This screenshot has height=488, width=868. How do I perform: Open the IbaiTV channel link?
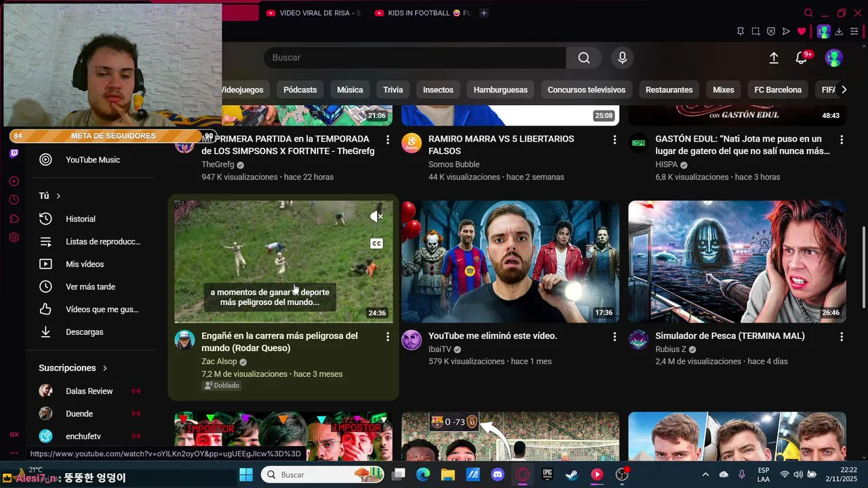pos(439,349)
